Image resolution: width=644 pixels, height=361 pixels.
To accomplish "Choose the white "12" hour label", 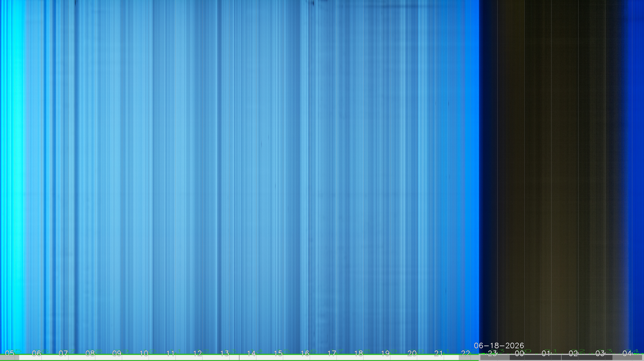I will [198, 354].
